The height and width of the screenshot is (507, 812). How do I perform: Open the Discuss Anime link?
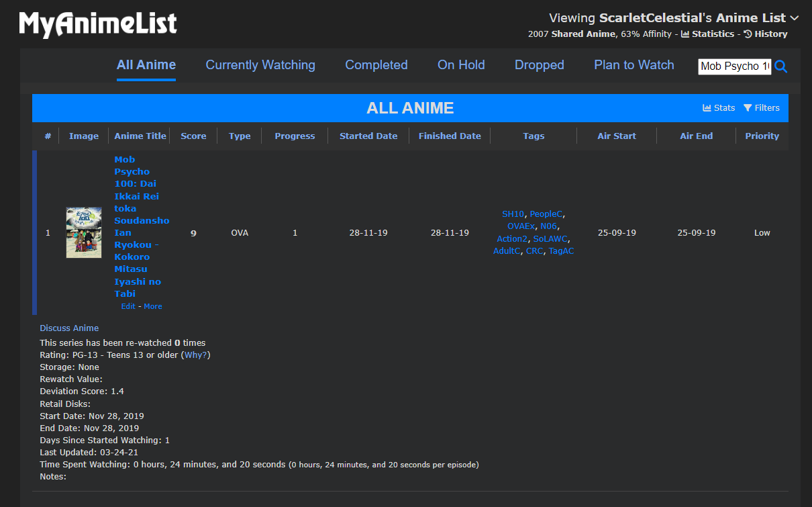click(x=69, y=328)
